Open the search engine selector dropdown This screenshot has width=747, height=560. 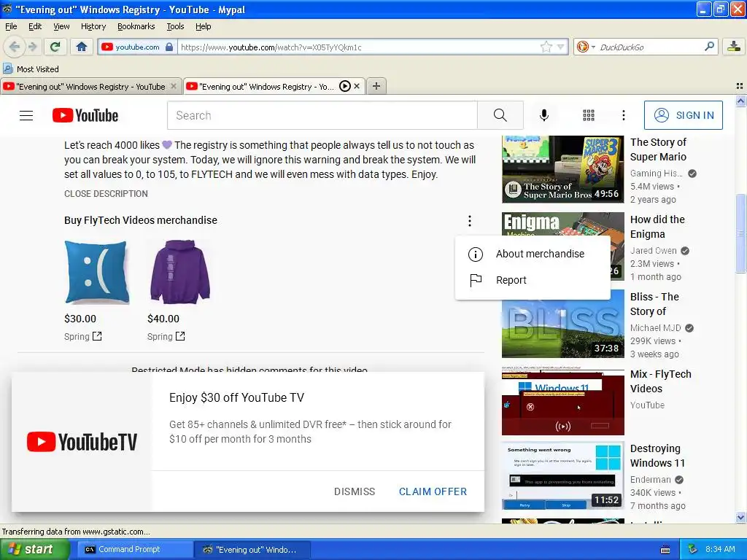(x=585, y=47)
